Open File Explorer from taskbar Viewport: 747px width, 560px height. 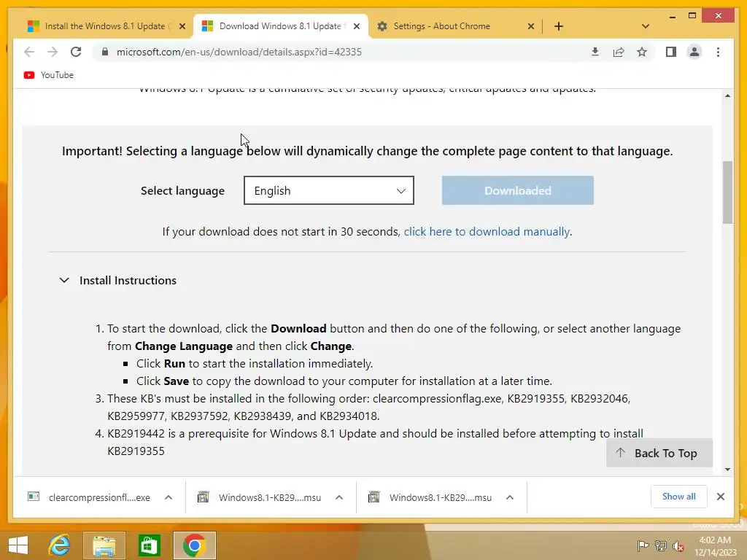(x=104, y=545)
